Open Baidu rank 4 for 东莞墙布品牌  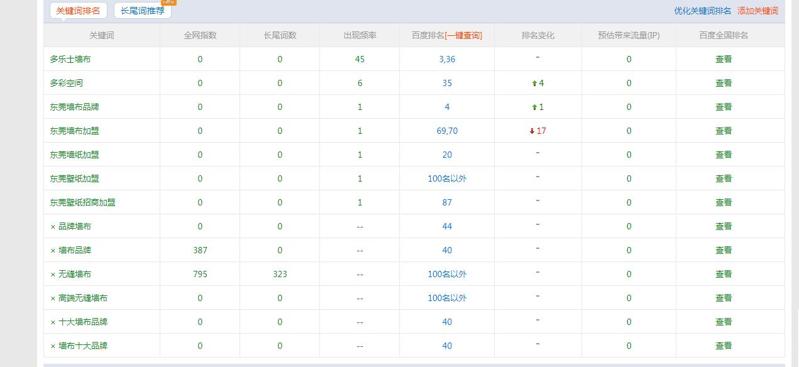[447, 107]
